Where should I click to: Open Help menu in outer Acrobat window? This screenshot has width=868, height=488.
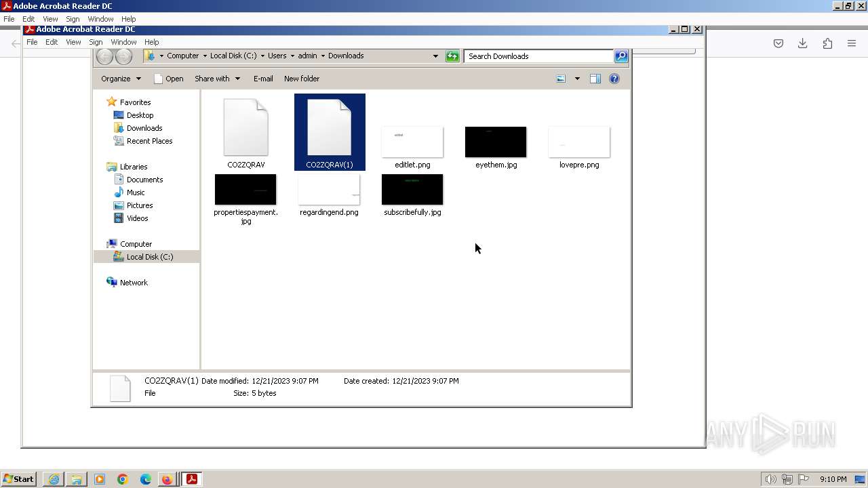point(128,19)
